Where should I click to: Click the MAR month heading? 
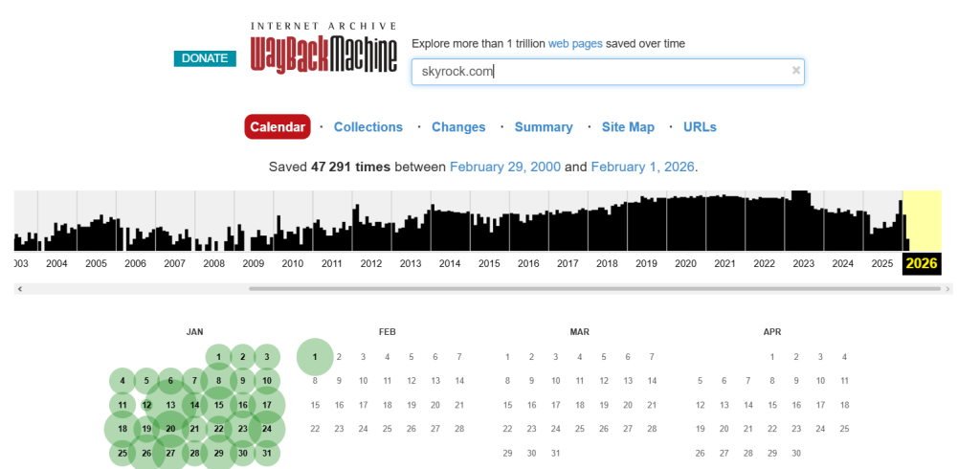[579, 332]
